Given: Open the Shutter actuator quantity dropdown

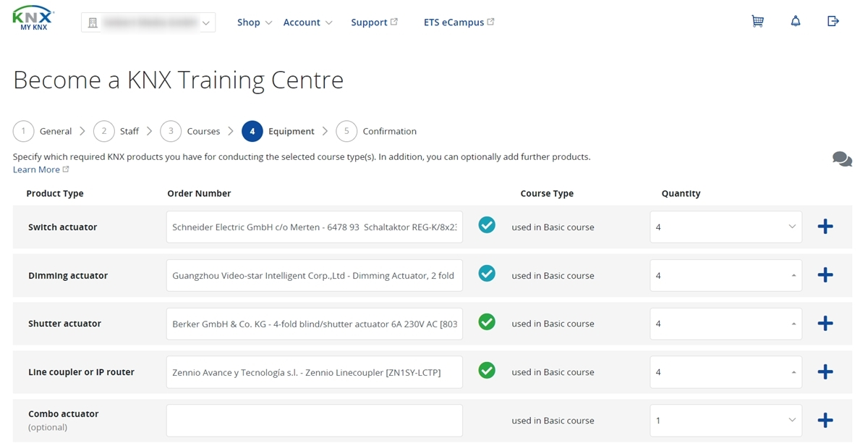Looking at the screenshot, I should [726, 324].
